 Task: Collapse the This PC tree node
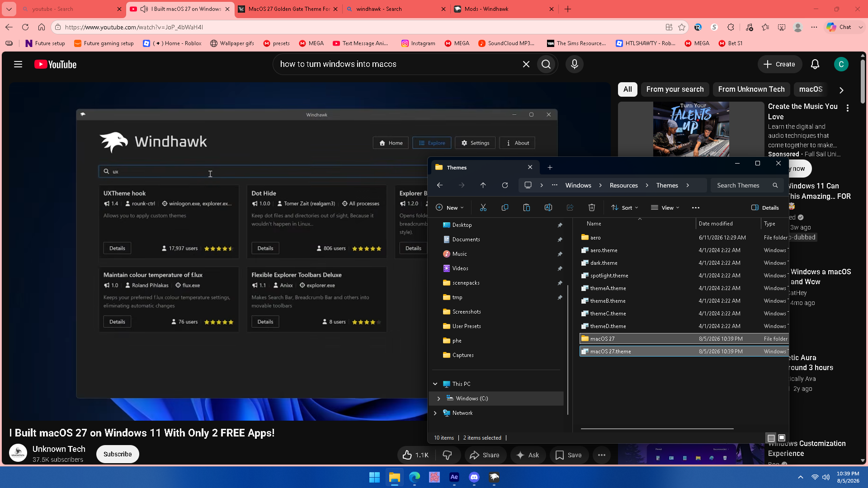[x=435, y=384]
